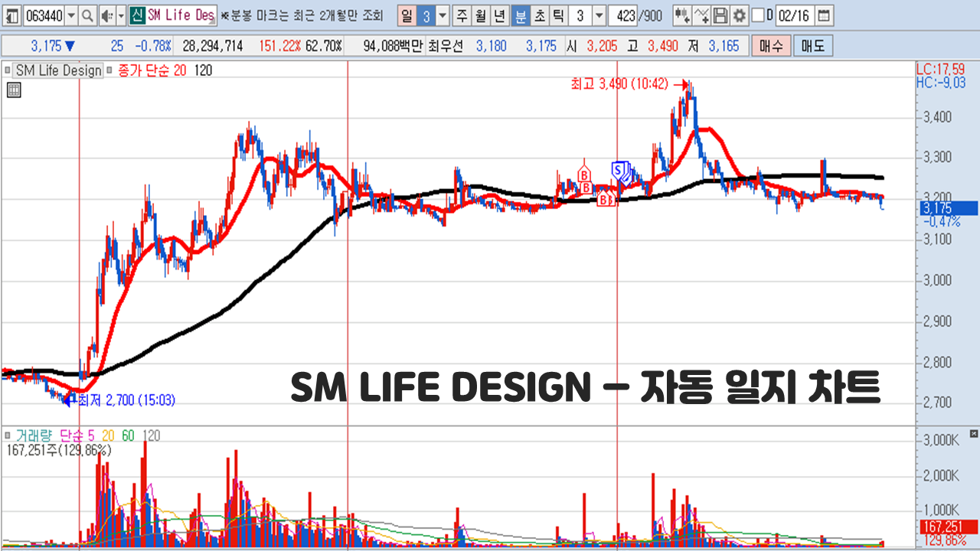Toggle the D checkbox next to date

(757, 15)
